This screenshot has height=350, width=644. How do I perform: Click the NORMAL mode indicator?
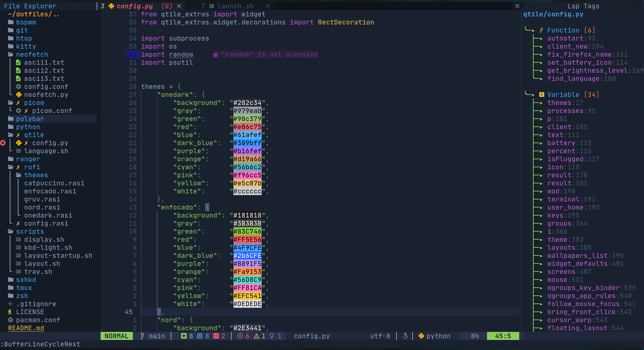click(116, 336)
